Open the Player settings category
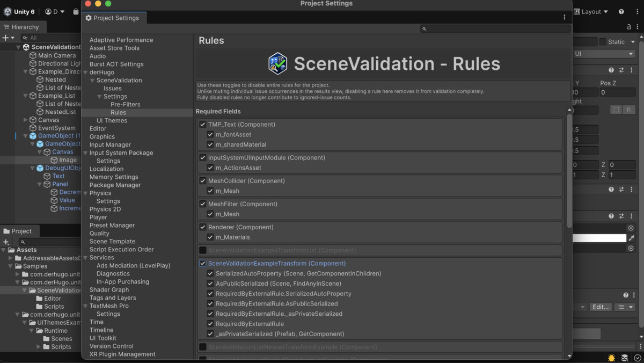644x363 pixels. [x=98, y=217]
